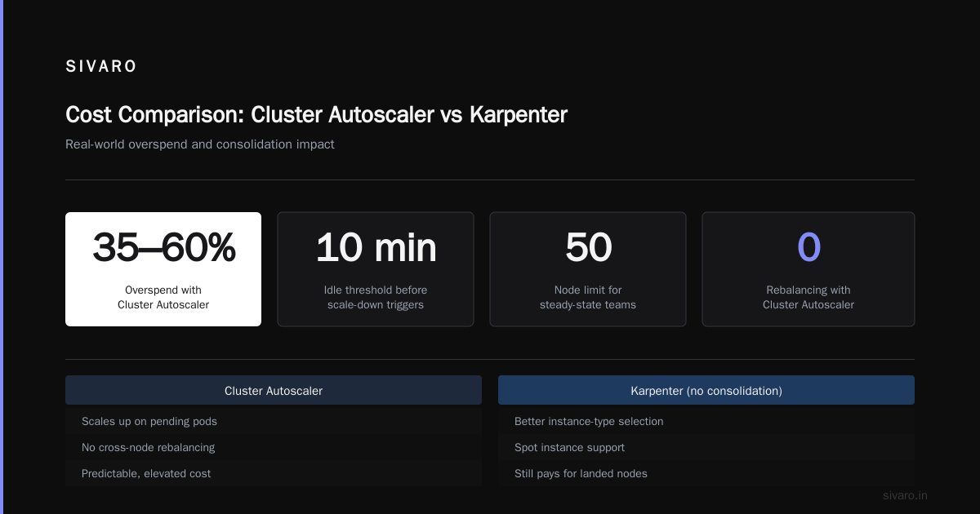Select the row 'Spot instance support'
980x514 pixels.
tap(706, 447)
